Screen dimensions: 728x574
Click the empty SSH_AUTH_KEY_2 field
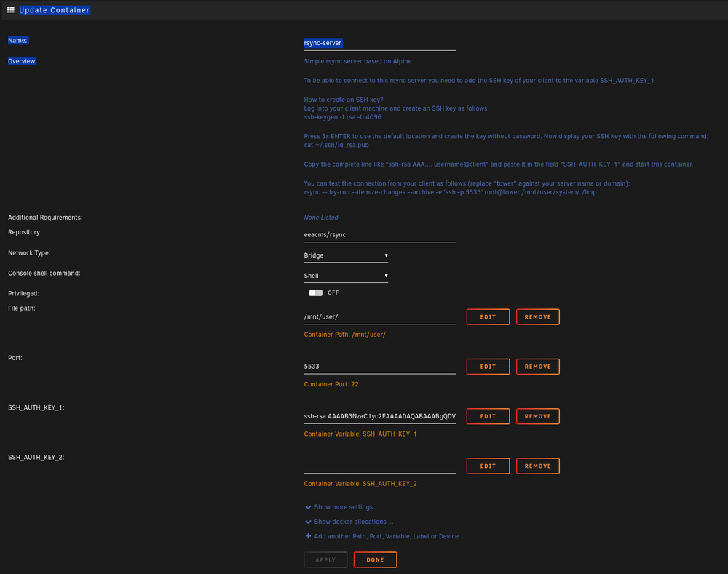tap(380, 466)
